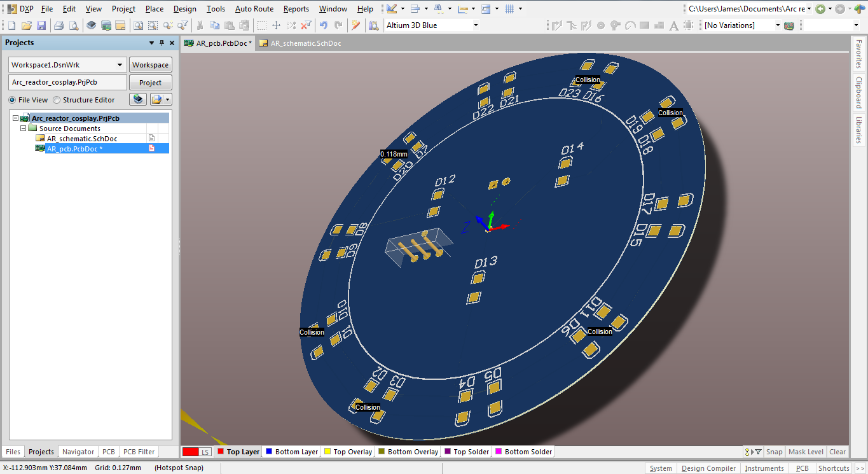Choose the Move Selection crosshair tool
This screenshot has height=474, width=868.
pyautogui.click(x=276, y=25)
